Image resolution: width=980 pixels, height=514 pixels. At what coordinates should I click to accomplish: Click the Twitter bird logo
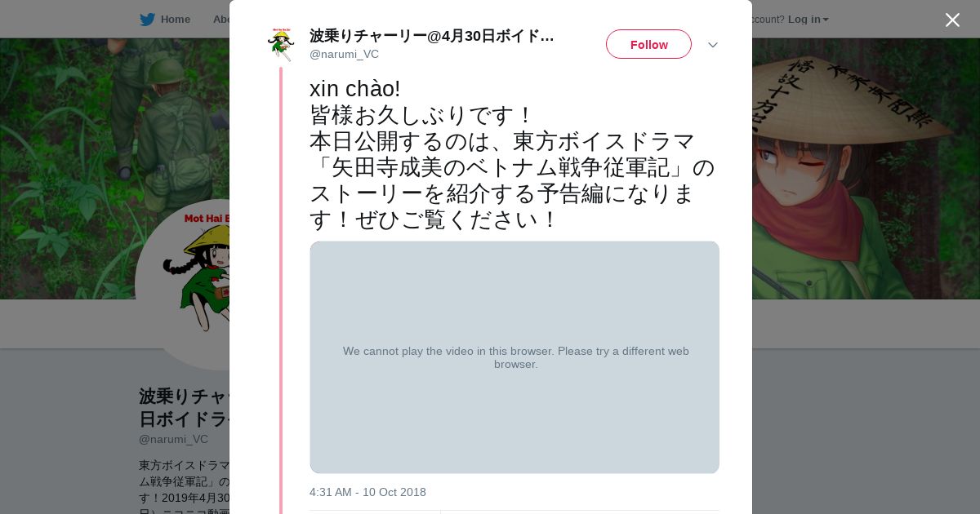(x=147, y=20)
